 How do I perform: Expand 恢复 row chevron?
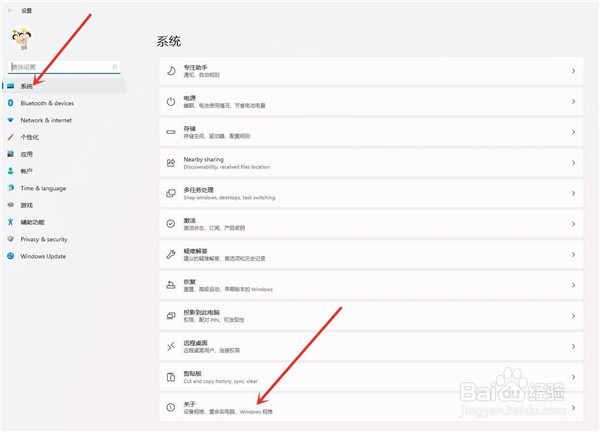tap(574, 285)
